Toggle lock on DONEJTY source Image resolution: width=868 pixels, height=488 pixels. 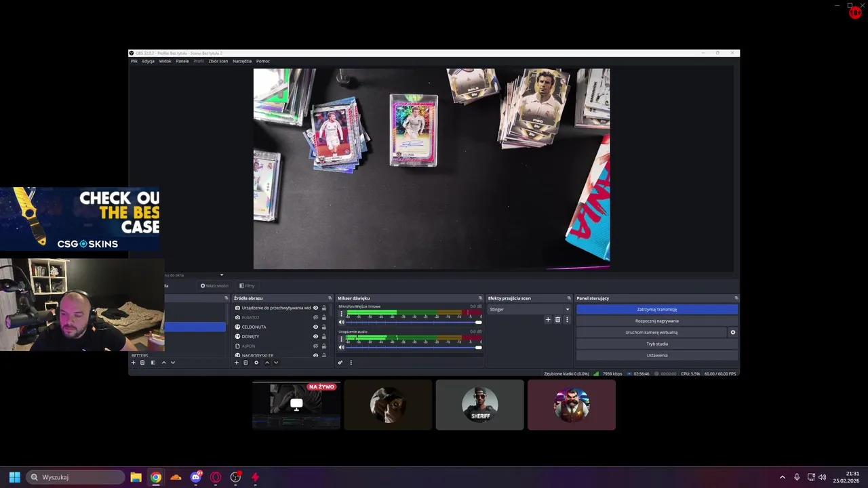[x=324, y=336]
